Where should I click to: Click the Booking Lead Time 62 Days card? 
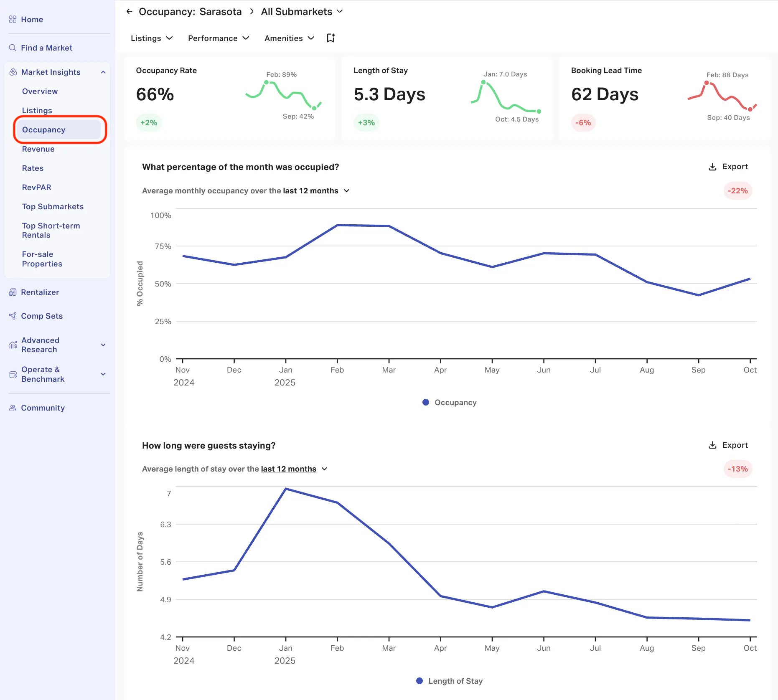665,99
